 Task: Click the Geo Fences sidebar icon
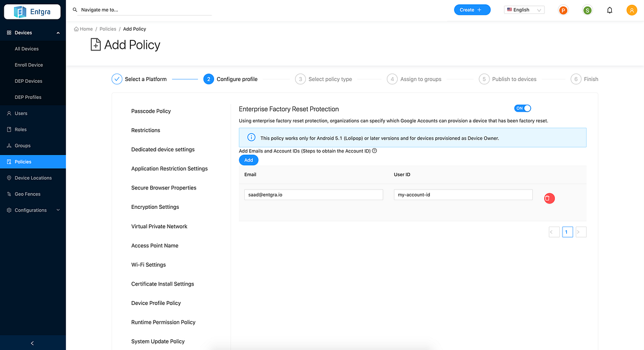tap(10, 194)
